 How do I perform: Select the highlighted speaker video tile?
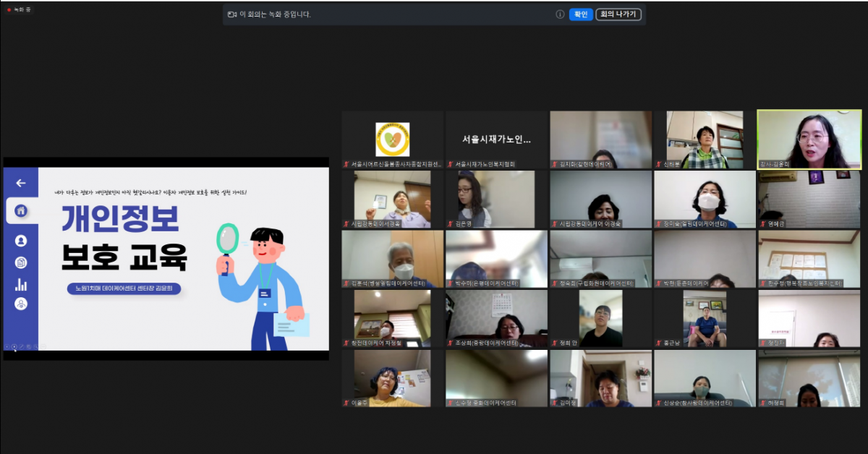pos(809,140)
